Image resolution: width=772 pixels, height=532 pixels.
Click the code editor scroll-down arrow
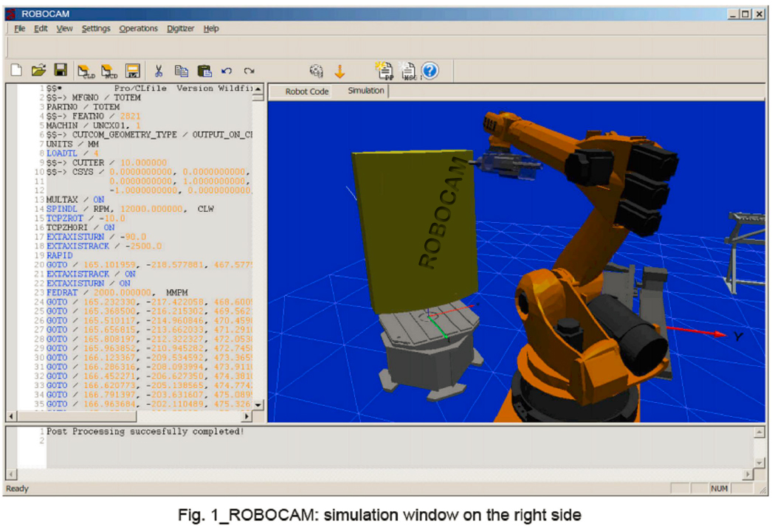[x=258, y=404]
